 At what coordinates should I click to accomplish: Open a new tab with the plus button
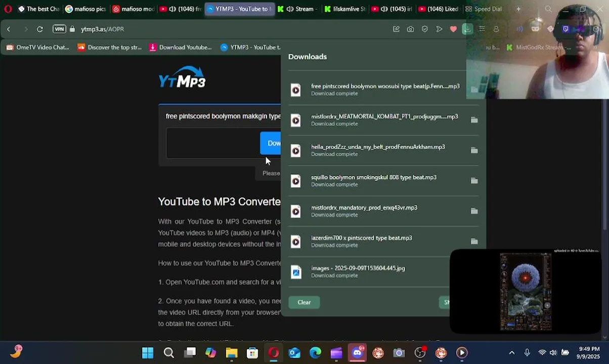(x=518, y=9)
